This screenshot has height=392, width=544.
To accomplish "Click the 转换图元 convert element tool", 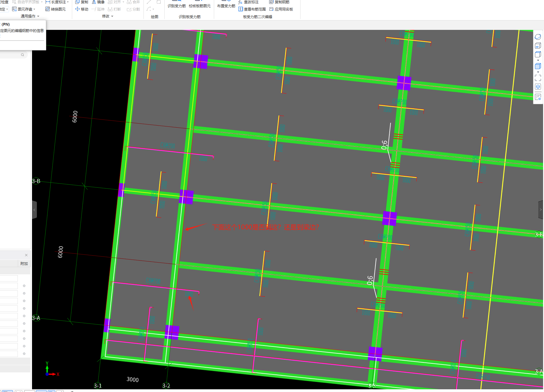I will tap(56, 9).
